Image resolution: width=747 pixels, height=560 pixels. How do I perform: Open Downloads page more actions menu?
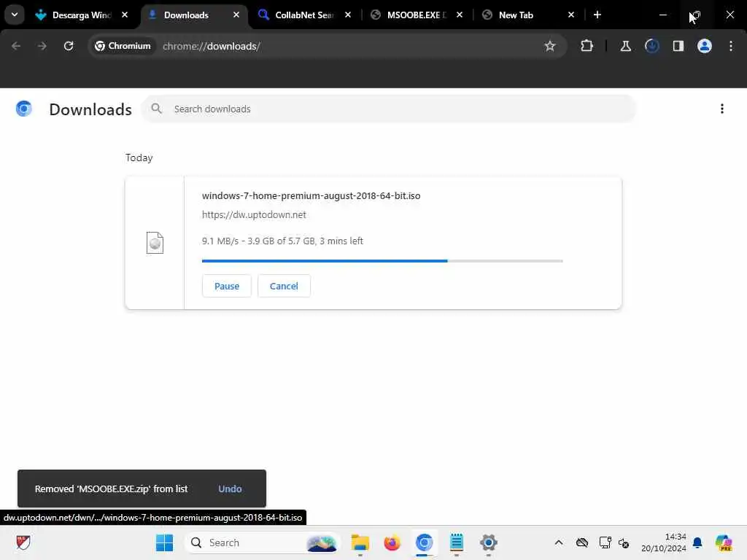(721, 109)
